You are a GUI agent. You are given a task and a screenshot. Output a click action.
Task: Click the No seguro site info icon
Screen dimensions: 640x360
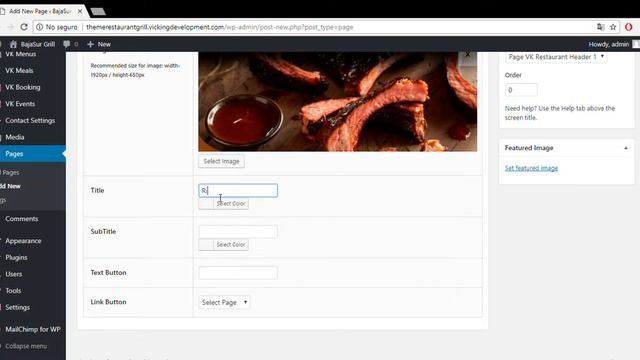40,27
